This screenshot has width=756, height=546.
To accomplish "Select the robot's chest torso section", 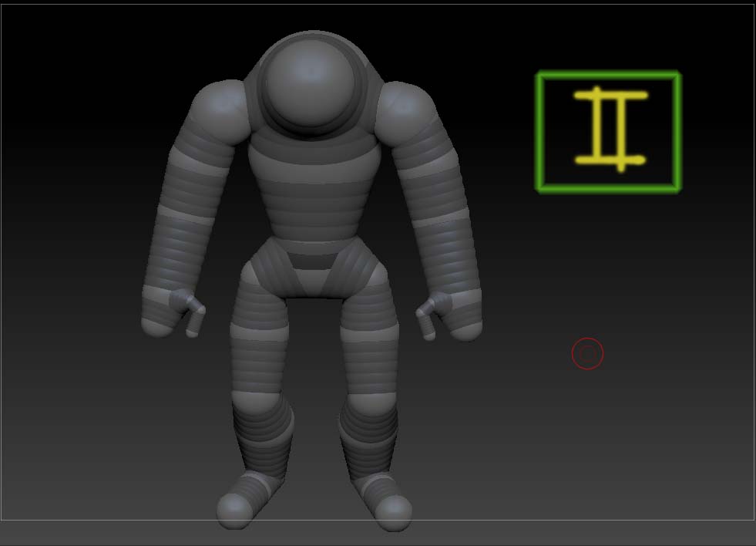I will 314,186.
